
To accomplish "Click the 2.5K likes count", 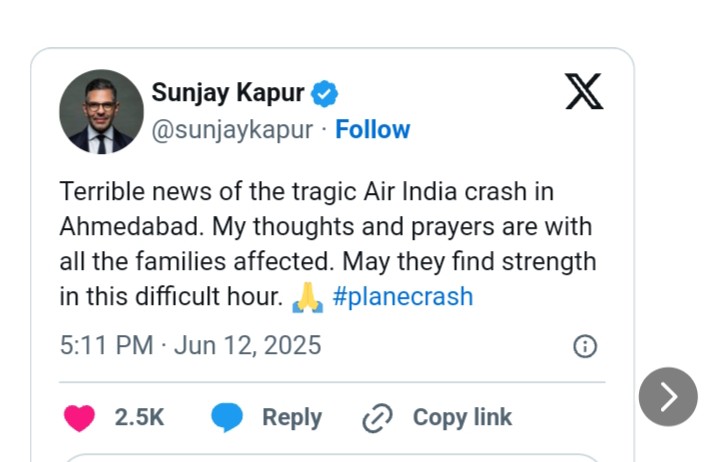I will [x=139, y=417].
